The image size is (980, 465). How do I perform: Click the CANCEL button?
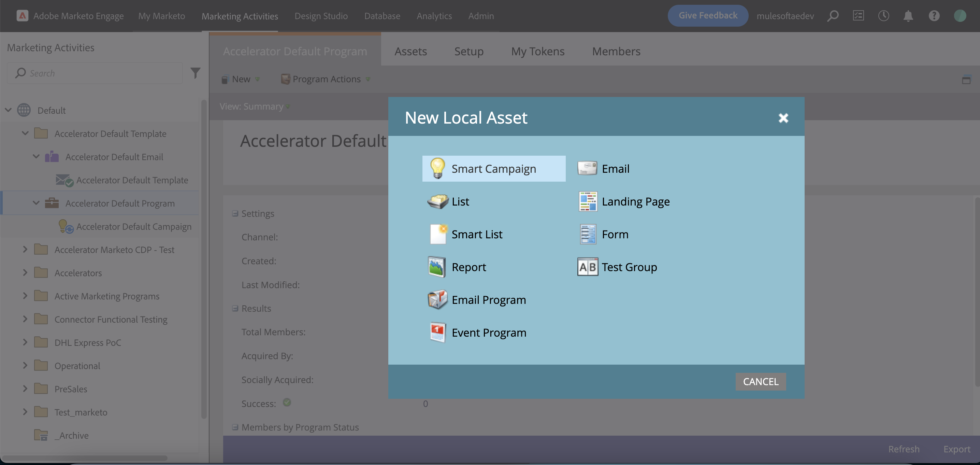click(x=761, y=381)
